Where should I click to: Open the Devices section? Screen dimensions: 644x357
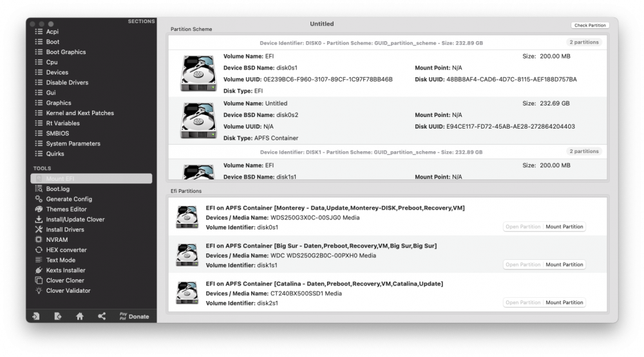[x=57, y=72]
